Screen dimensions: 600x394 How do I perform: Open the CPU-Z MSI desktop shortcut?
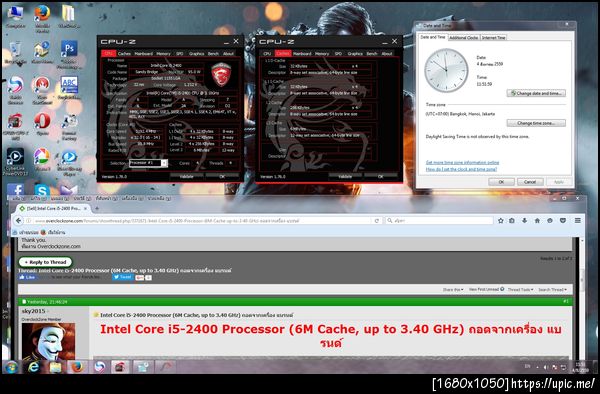(15, 125)
